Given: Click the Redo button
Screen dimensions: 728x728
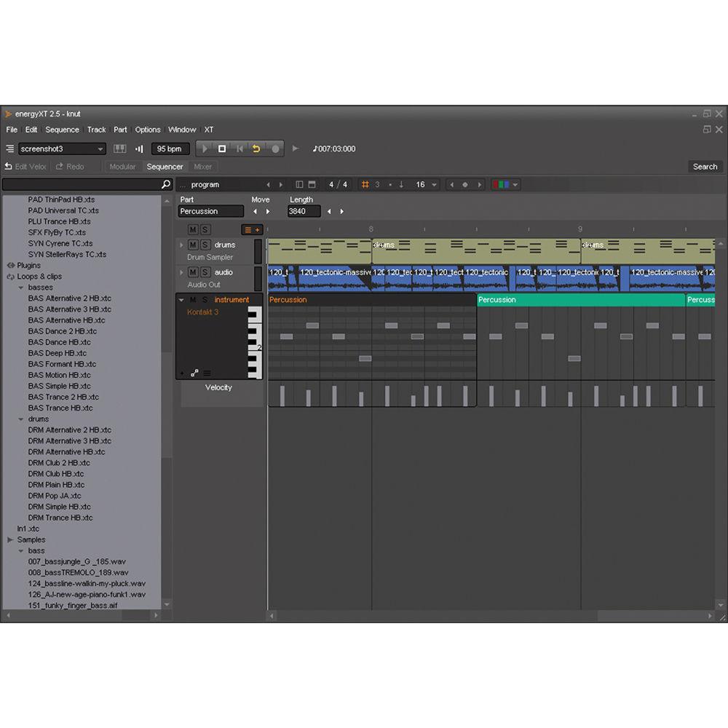Looking at the screenshot, I should [73, 166].
